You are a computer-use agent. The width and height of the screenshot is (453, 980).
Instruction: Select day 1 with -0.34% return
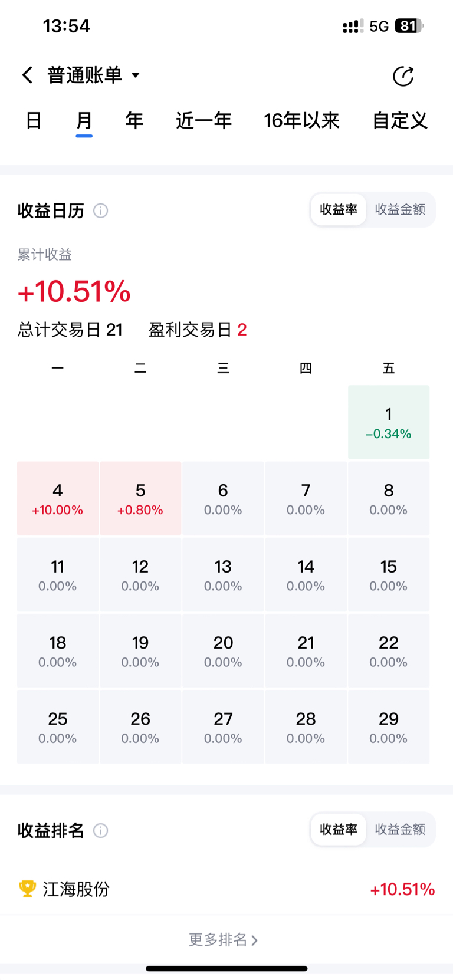pyautogui.click(x=389, y=422)
